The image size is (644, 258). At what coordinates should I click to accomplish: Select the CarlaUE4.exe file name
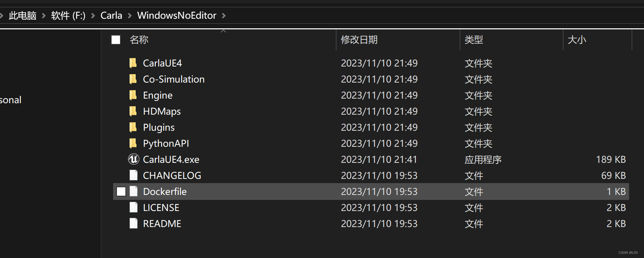point(171,159)
